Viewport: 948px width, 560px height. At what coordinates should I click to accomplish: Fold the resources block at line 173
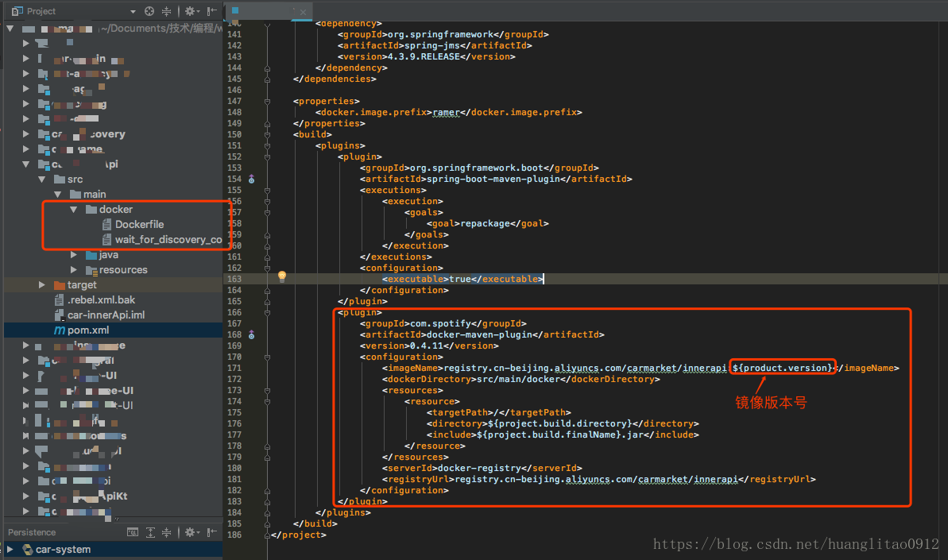tap(267, 390)
